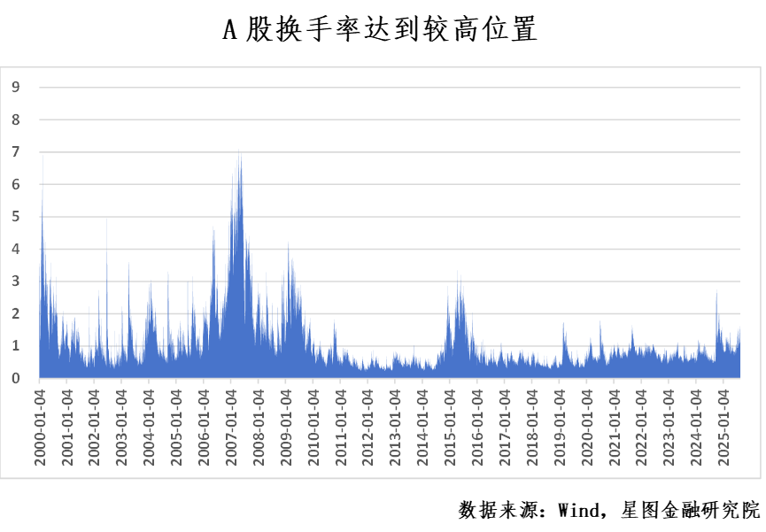Click the x-axis date 2019-01-04
Screen dimensions: 766x532
click(560, 428)
